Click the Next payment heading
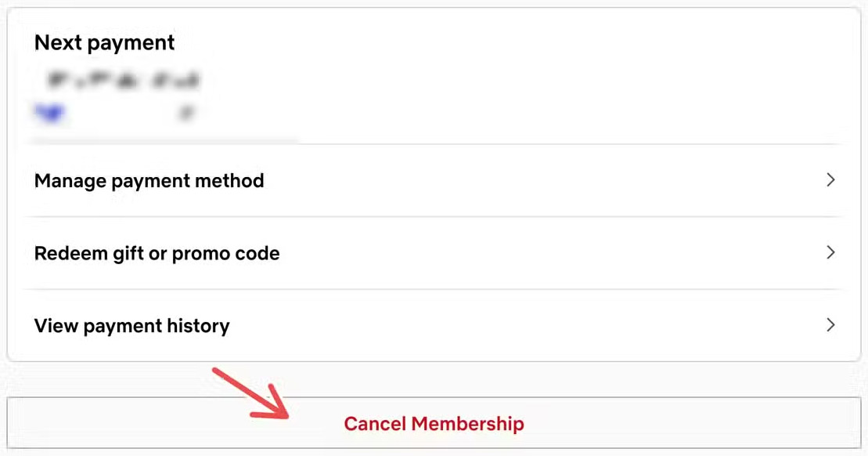868x456 pixels. point(103,43)
